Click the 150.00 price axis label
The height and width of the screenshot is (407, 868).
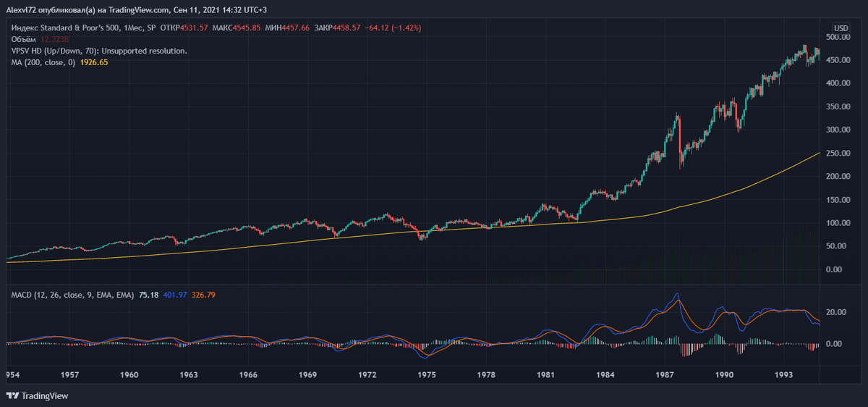[x=838, y=199]
